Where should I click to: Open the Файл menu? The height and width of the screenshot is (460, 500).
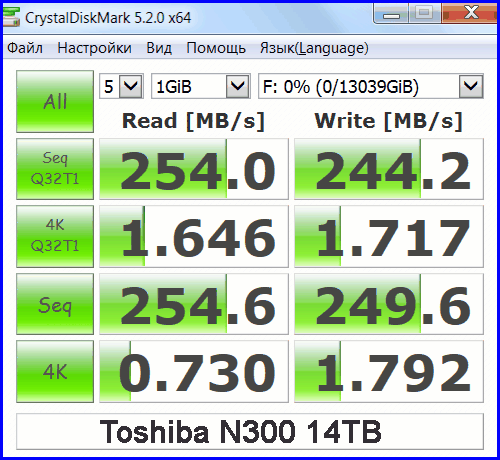(x=25, y=48)
